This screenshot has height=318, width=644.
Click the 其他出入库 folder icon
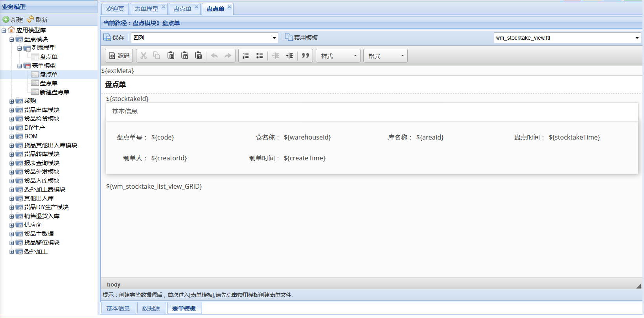[x=19, y=199]
